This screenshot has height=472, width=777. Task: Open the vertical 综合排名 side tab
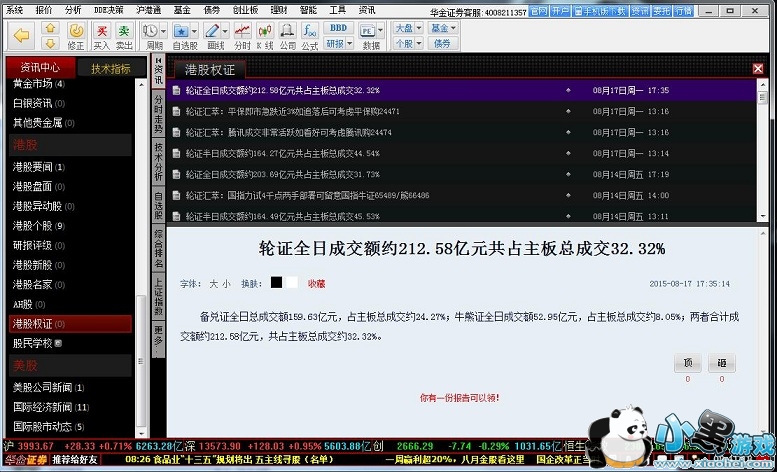coord(159,248)
